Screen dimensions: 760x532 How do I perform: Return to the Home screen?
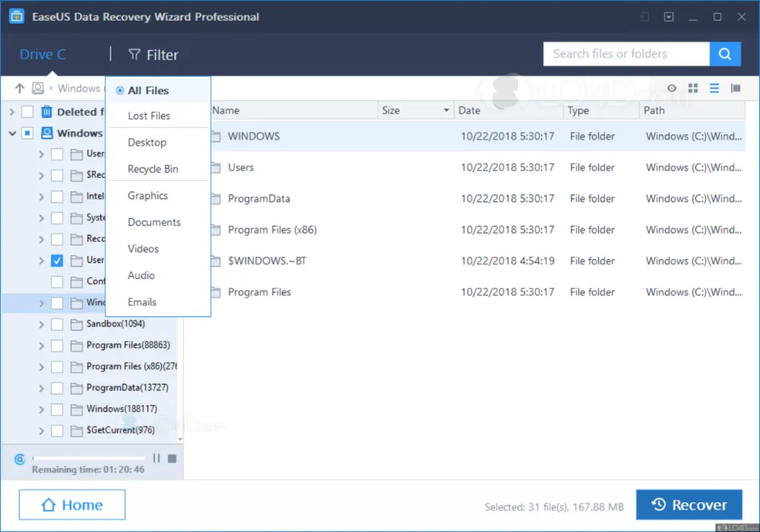(x=72, y=505)
